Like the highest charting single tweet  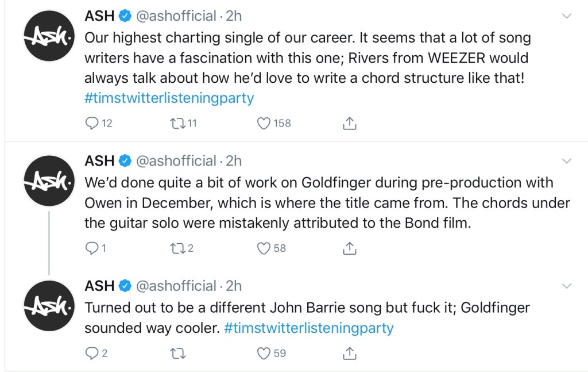264,123
